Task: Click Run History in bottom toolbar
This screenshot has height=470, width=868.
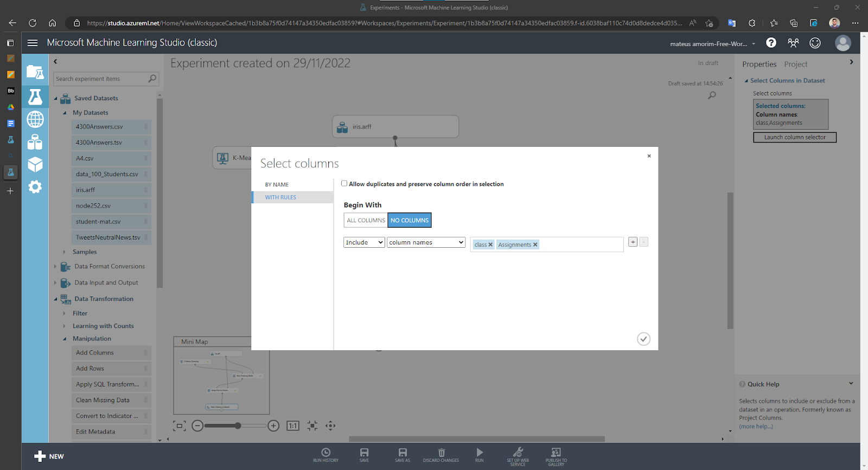Action: pyautogui.click(x=325, y=455)
